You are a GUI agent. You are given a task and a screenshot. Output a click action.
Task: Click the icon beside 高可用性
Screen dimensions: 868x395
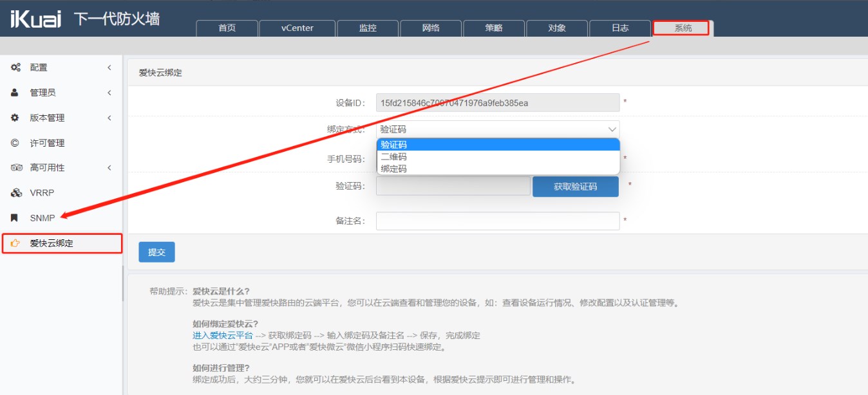[17, 167]
